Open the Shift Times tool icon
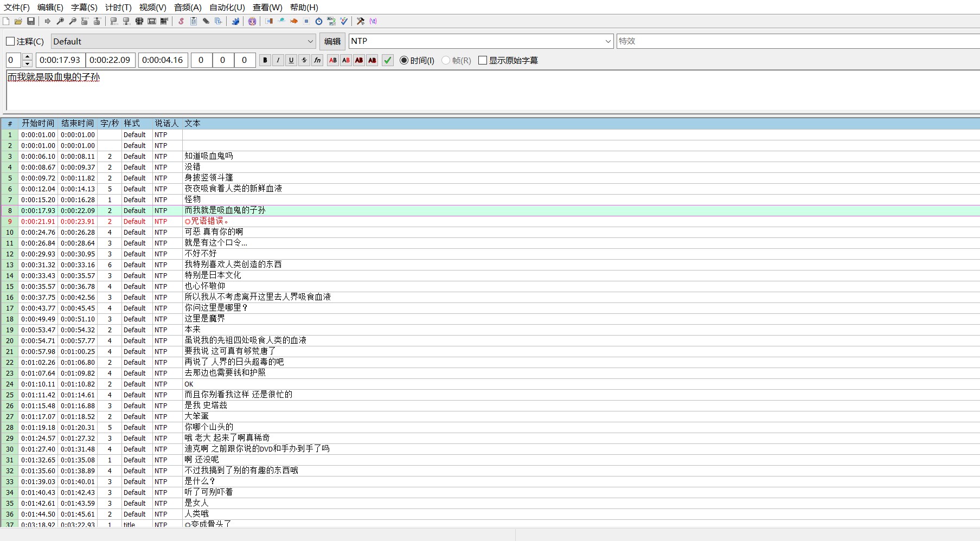Screen dimensions: 980x541 [x=269, y=21]
